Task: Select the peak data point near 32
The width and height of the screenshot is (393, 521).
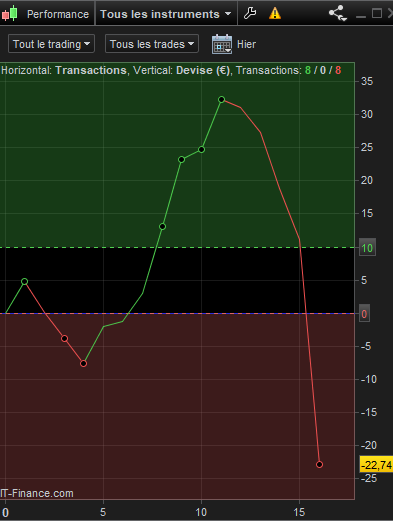Action: tap(221, 99)
